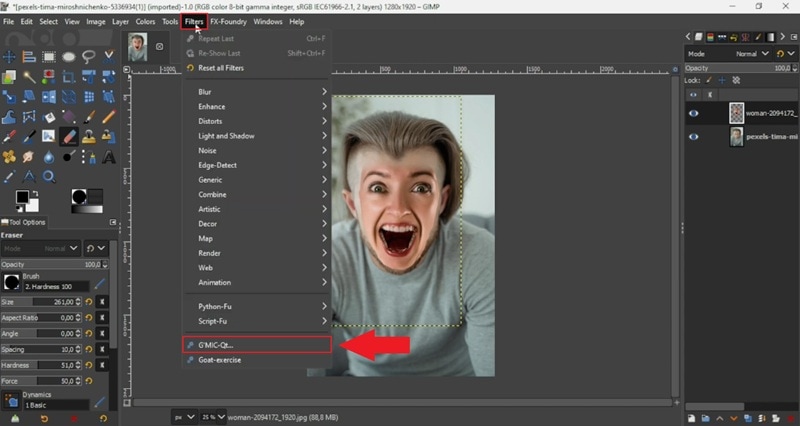The image size is (800, 426).
Task: Click the Dynamics 1 Basic field
Action: [x=56, y=405]
